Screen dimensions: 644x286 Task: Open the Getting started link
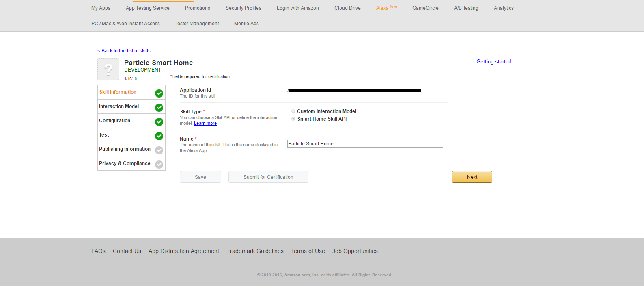tap(494, 62)
